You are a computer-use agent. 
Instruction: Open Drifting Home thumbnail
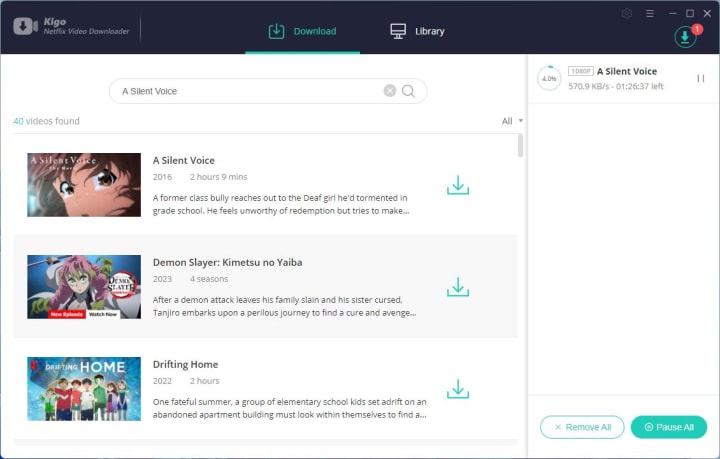84,389
